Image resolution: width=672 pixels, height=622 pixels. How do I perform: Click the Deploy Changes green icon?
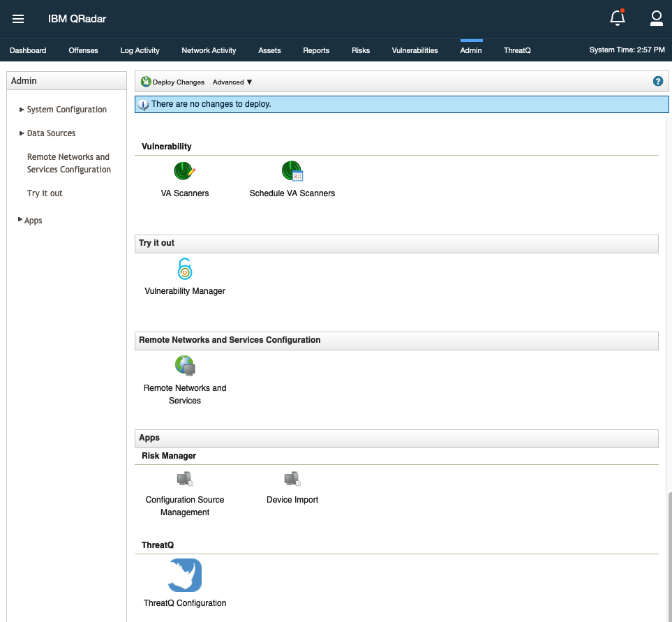click(x=146, y=82)
